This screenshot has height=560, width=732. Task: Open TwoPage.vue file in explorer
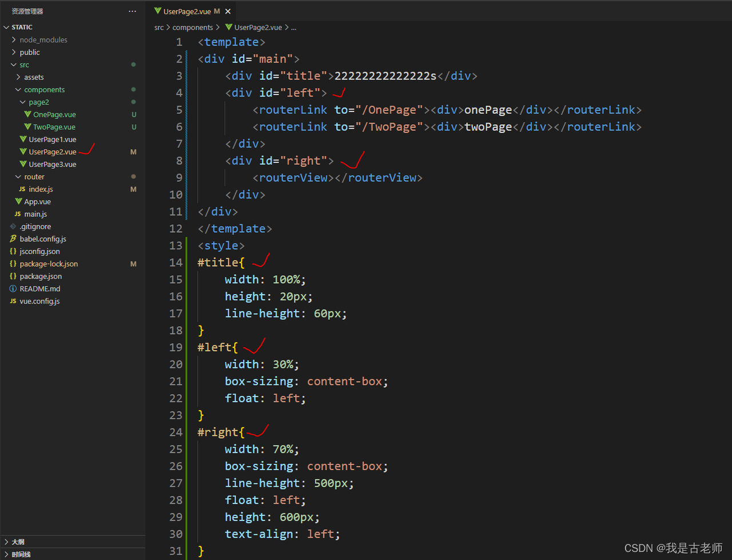point(54,127)
